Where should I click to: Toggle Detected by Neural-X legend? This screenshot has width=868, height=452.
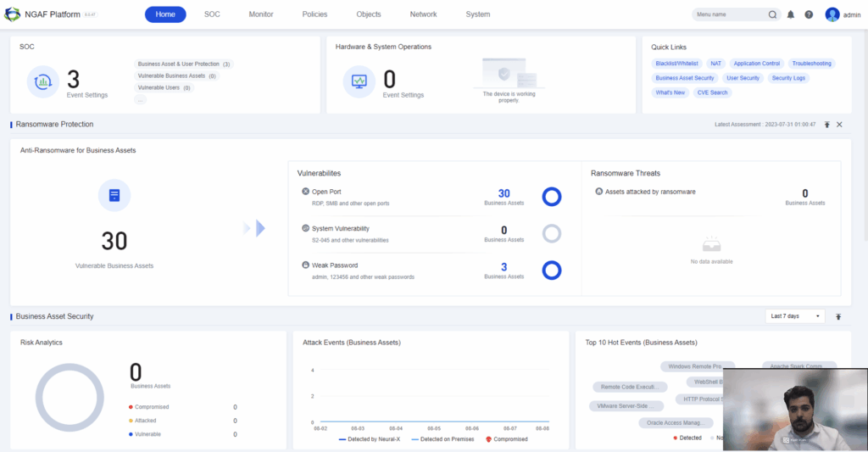[370, 439]
